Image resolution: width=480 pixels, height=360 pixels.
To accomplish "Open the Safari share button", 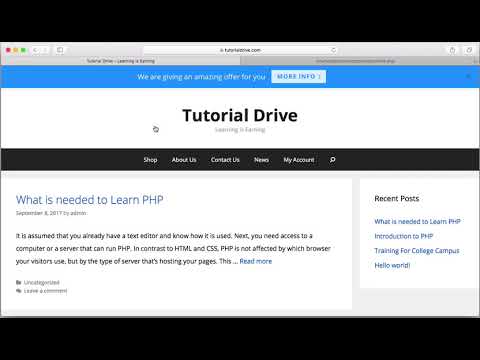I will (452, 50).
